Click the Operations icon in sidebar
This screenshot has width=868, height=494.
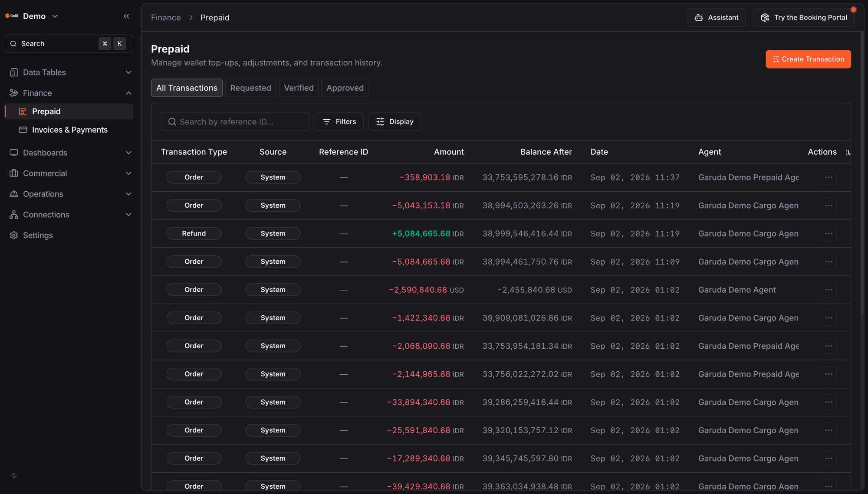pyautogui.click(x=14, y=194)
